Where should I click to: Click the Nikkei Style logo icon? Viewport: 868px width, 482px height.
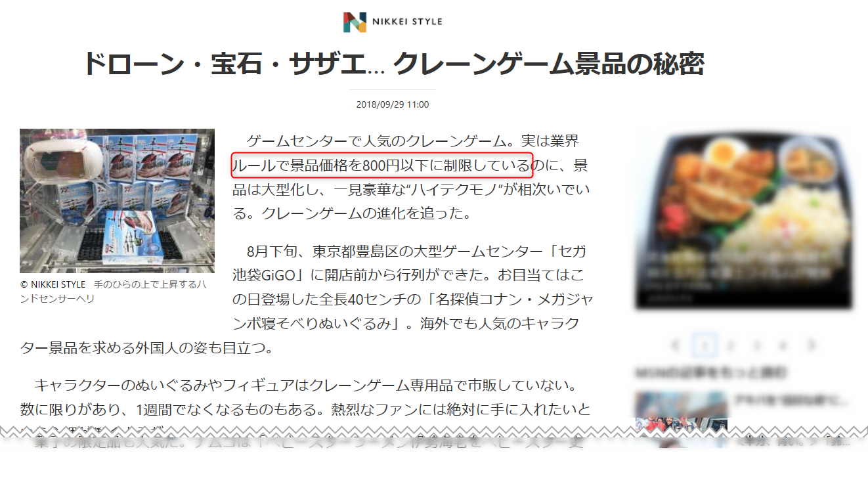[x=355, y=22]
